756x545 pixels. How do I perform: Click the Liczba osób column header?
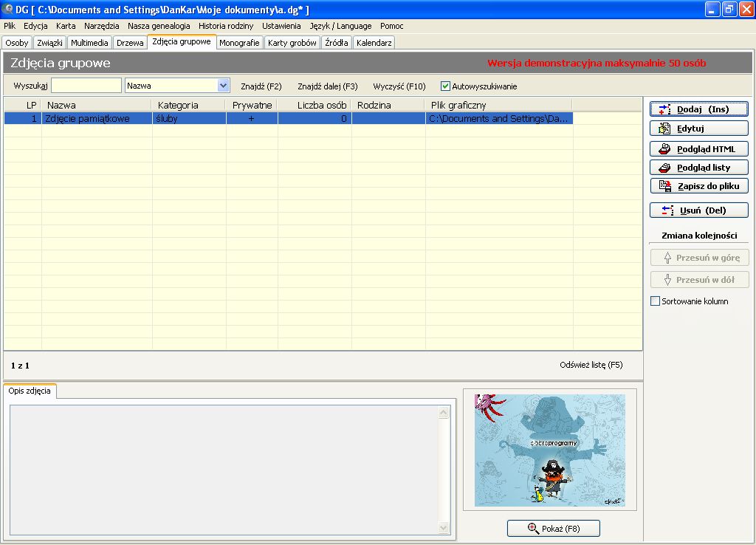tap(315, 105)
